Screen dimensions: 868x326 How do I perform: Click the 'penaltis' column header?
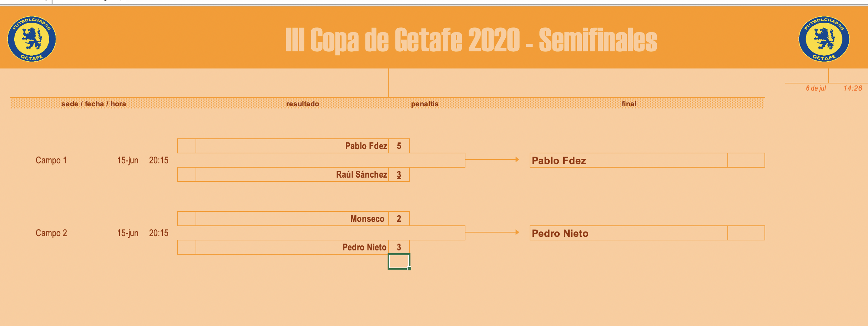pyautogui.click(x=424, y=104)
